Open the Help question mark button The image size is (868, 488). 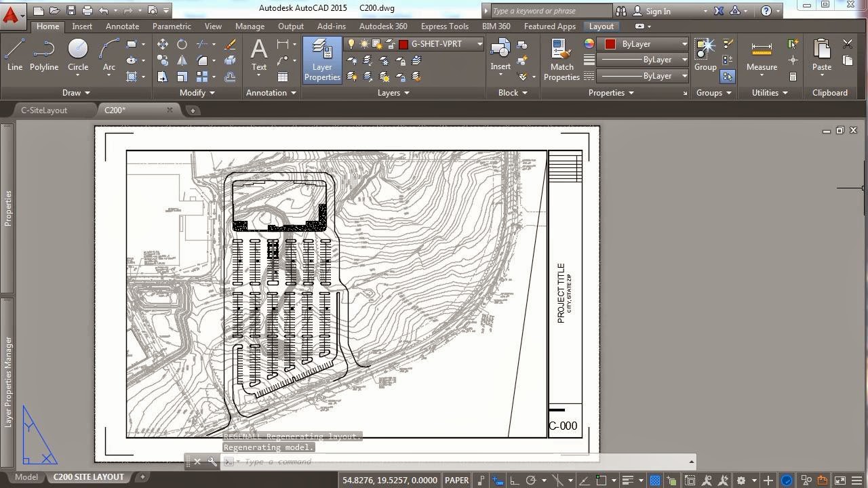click(x=766, y=11)
